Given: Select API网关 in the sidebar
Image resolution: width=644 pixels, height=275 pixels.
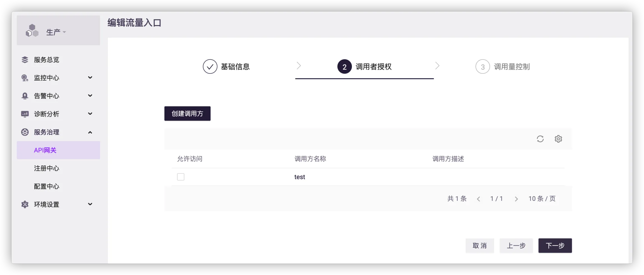Looking at the screenshot, I should point(45,150).
